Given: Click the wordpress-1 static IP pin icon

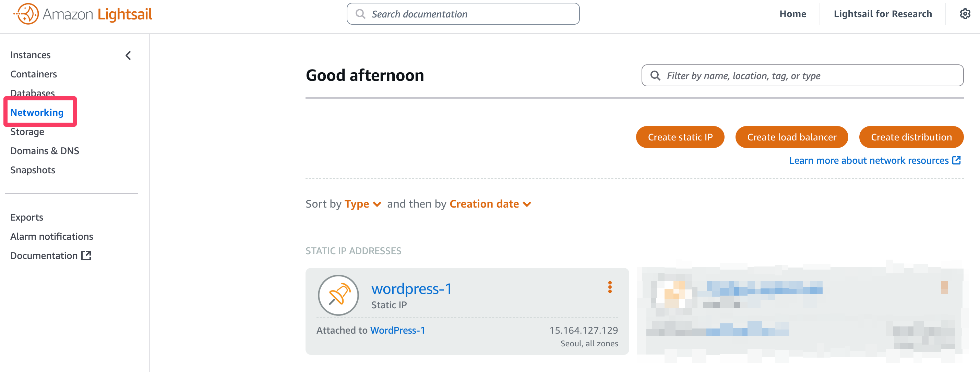Looking at the screenshot, I should (x=338, y=295).
